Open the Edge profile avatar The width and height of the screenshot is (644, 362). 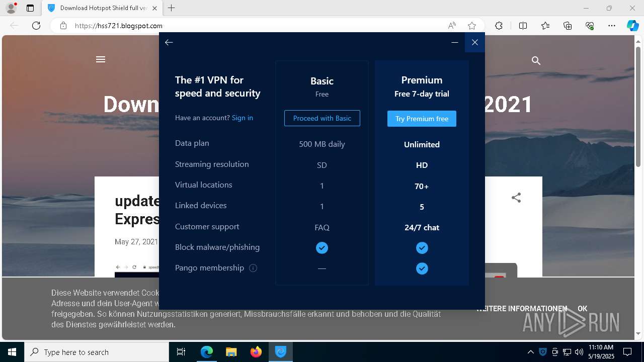point(11,8)
